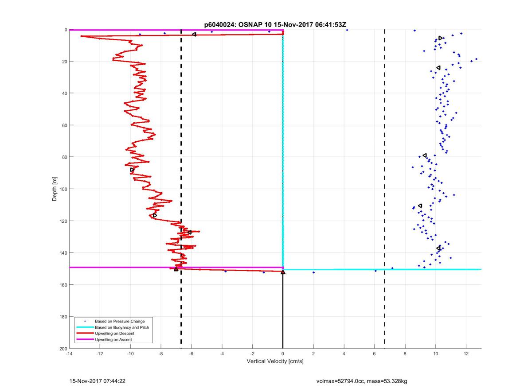Image resolution: width=532 pixels, height=392 pixels.
Task: Click triangle marker among blue dots near 24 m
Action: click(x=438, y=68)
